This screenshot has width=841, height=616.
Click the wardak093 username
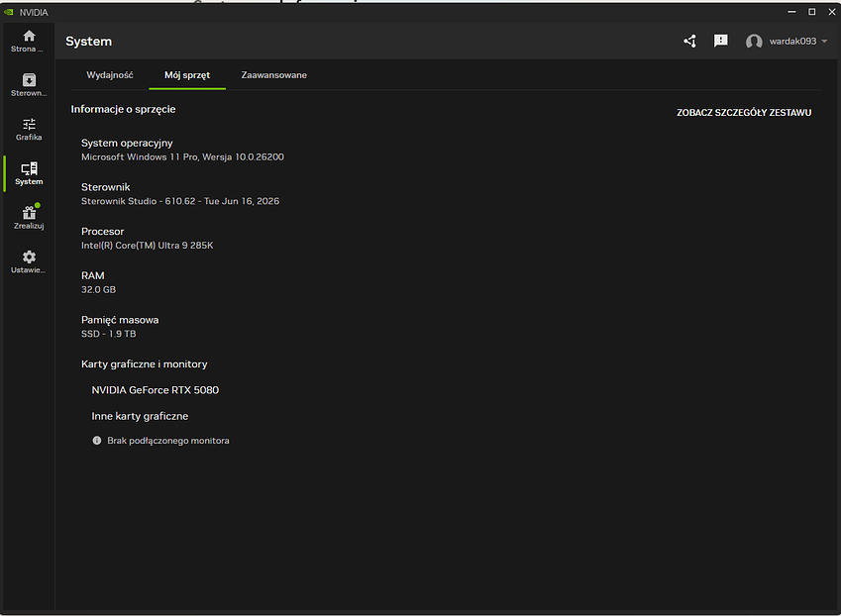point(792,42)
